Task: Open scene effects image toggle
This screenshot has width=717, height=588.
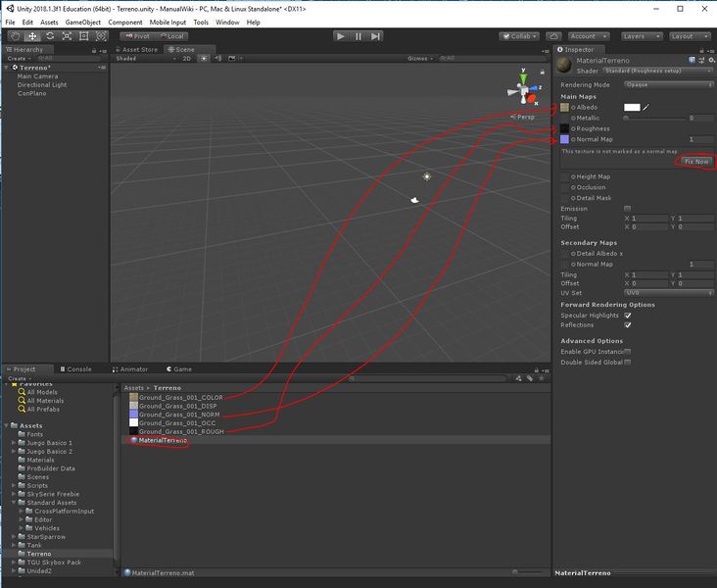Action: pos(232,58)
